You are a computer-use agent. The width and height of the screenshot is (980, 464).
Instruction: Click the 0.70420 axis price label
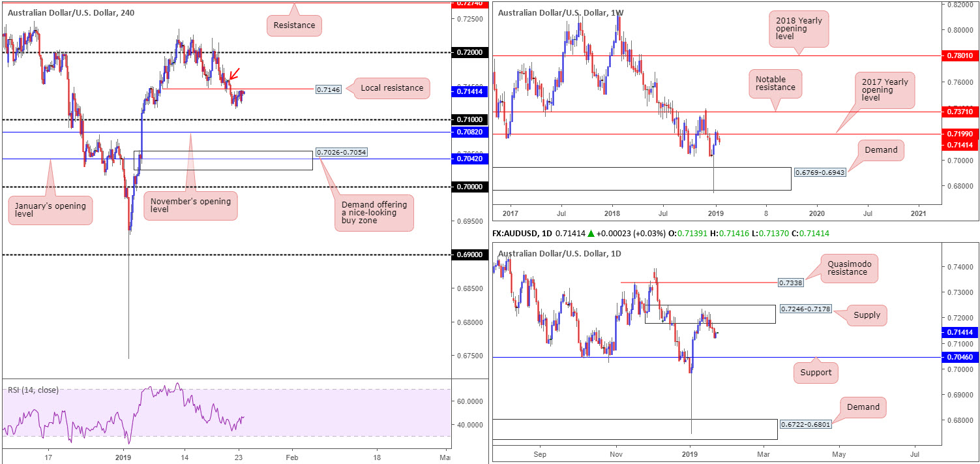pos(469,159)
